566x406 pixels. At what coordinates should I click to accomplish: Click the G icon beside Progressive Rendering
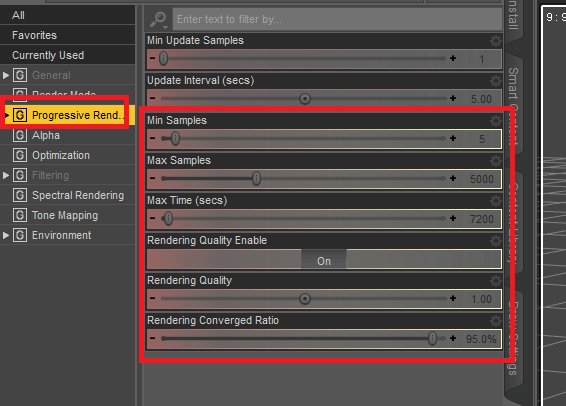[20, 115]
